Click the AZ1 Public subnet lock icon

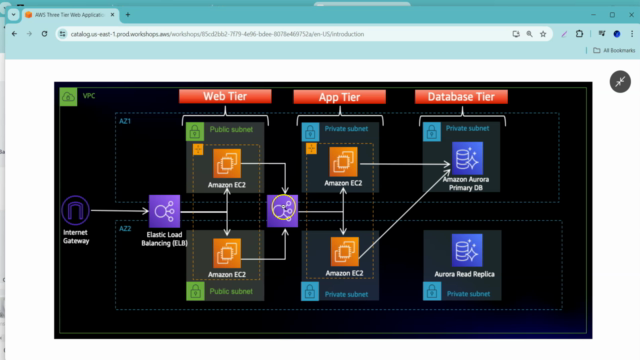tap(195, 131)
